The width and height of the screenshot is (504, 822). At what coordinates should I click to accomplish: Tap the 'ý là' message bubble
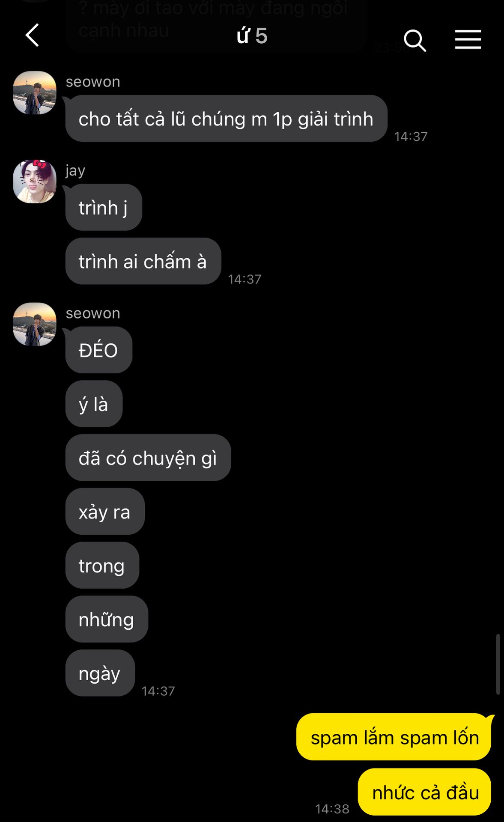pos(94,404)
